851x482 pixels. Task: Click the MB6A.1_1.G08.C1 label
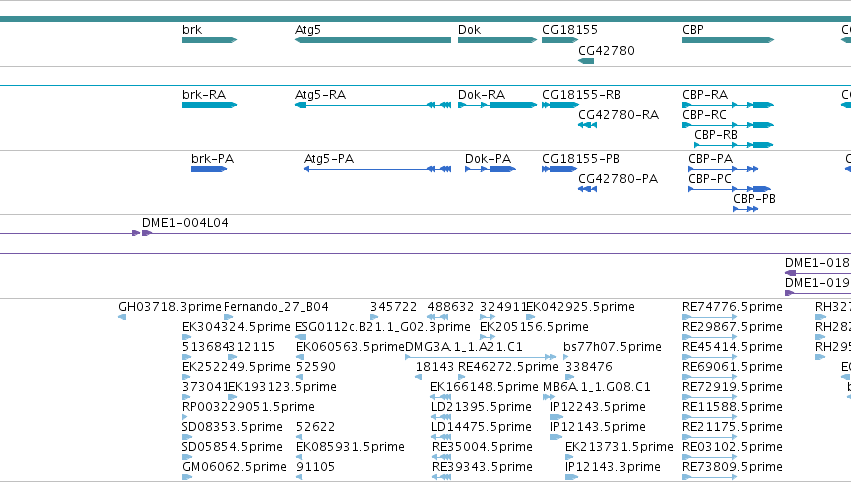coord(596,387)
